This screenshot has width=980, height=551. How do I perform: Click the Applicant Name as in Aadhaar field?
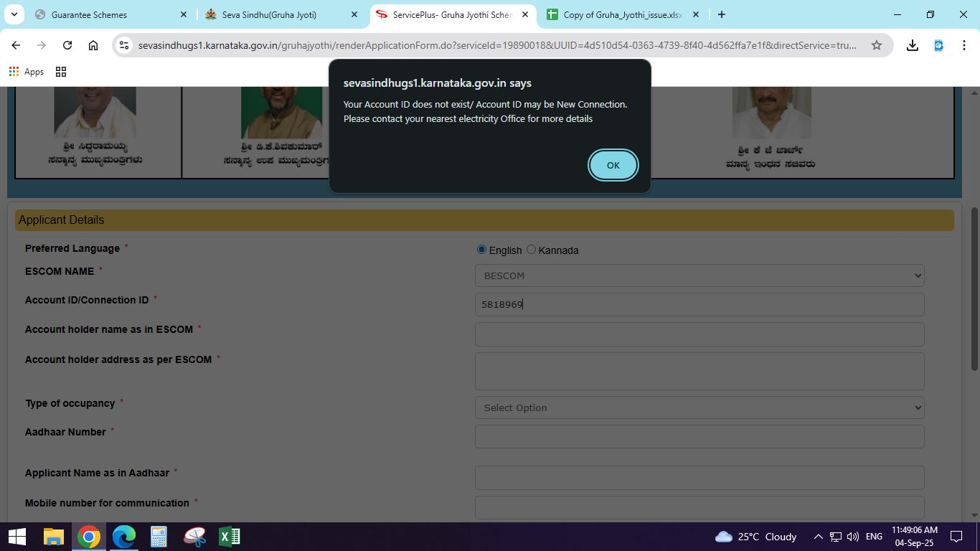[699, 478]
